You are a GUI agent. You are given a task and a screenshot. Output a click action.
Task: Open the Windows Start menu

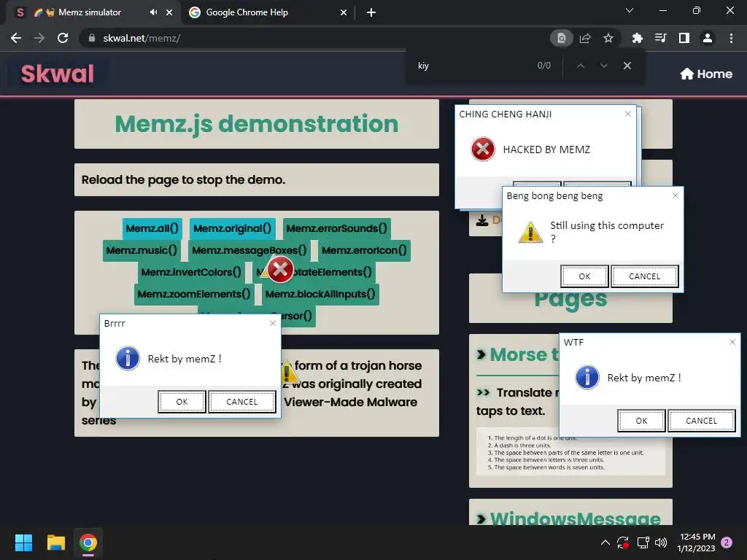(23, 542)
